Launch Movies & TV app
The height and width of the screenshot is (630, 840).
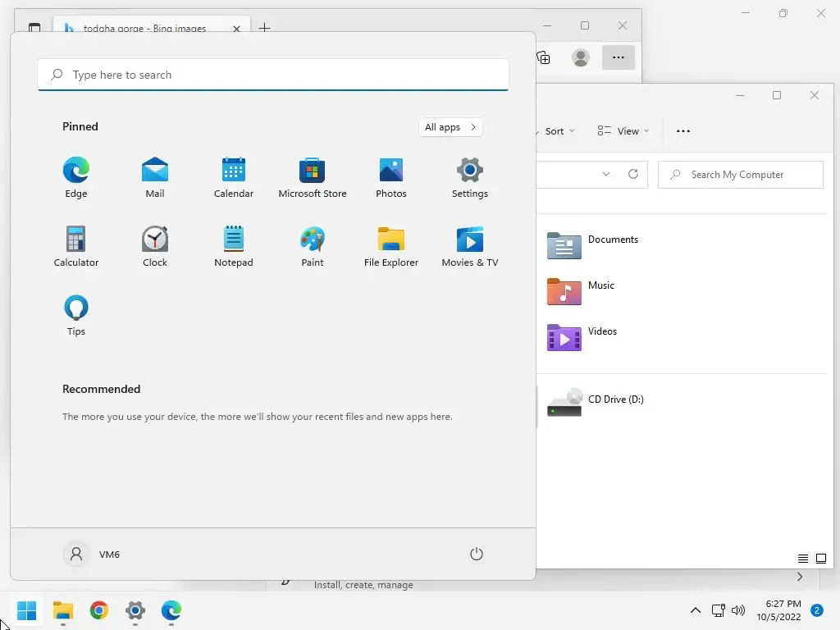[x=470, y=246]
